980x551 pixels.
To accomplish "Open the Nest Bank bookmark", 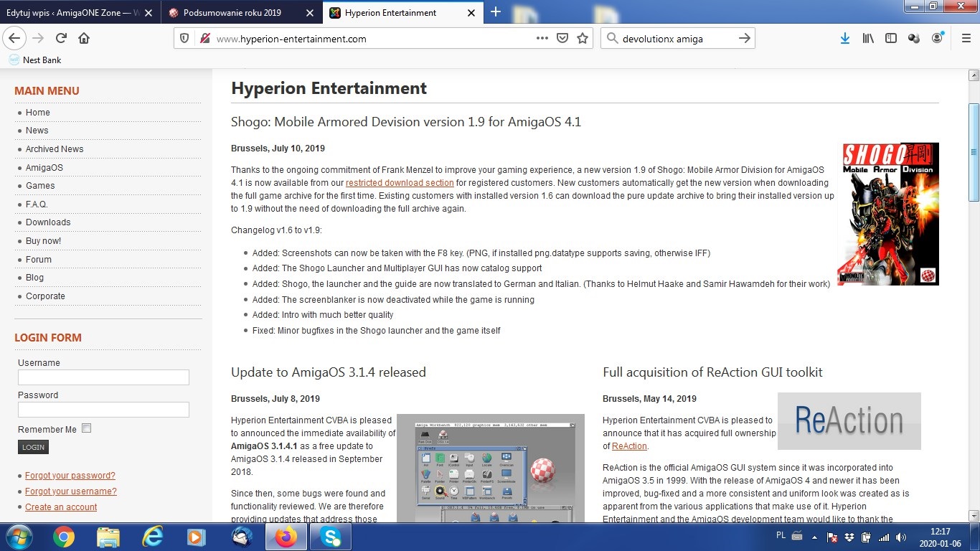I will [x=35, y=60].
